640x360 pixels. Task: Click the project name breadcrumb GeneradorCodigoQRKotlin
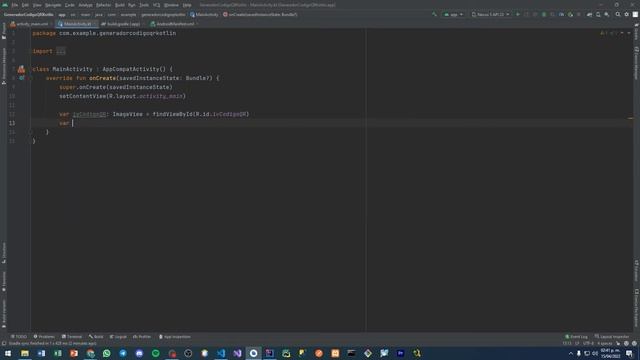tap(29, 14)
